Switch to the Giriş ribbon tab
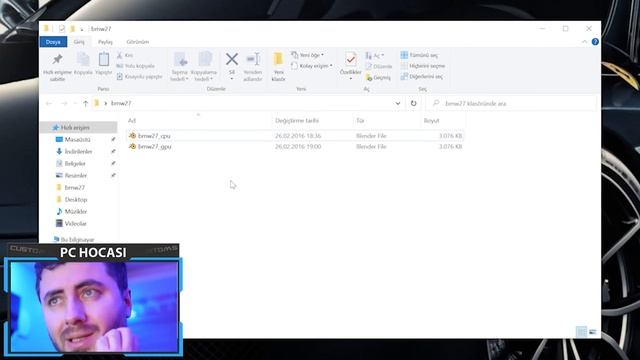Screen dimensions: 640x360 tap(79, 42)
